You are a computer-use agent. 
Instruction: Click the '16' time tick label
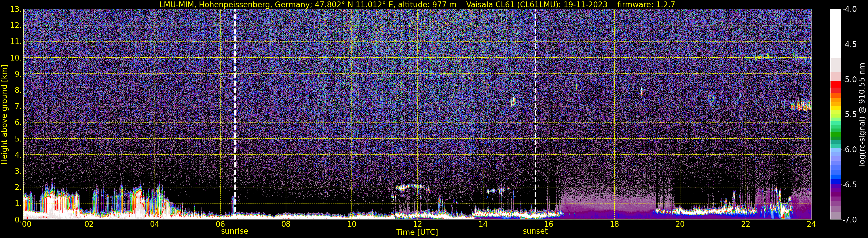pos(548,224)
